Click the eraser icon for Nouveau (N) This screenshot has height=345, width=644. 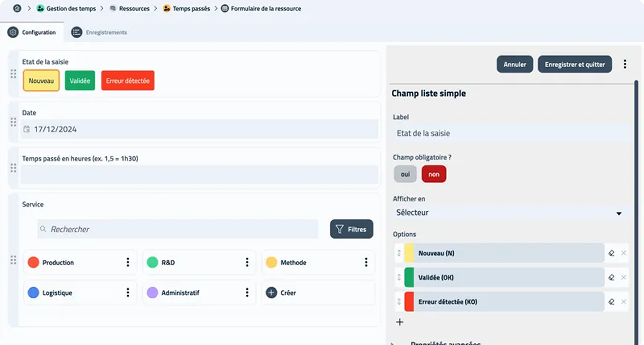tap(611, 253)
